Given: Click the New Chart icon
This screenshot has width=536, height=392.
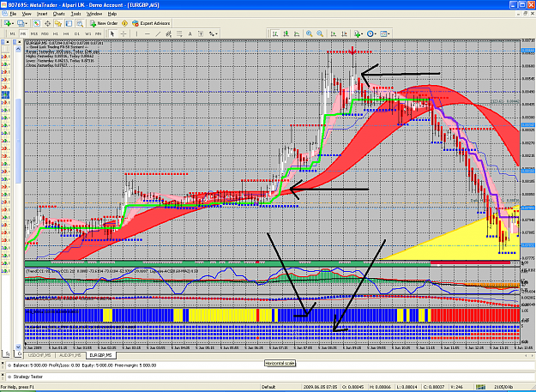Looking at the screenshot, I should coord(7,23).
